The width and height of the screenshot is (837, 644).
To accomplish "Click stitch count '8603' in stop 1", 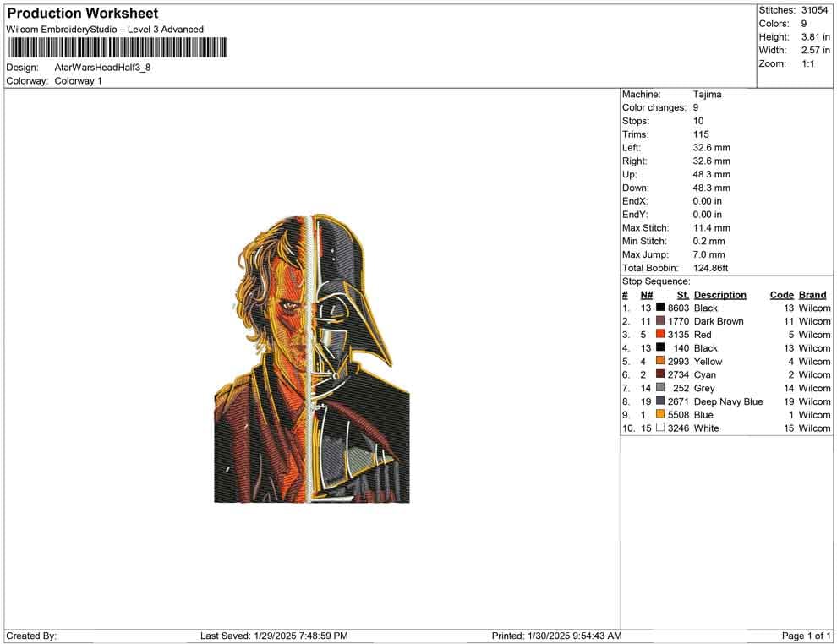I will (x=678, y=308).
